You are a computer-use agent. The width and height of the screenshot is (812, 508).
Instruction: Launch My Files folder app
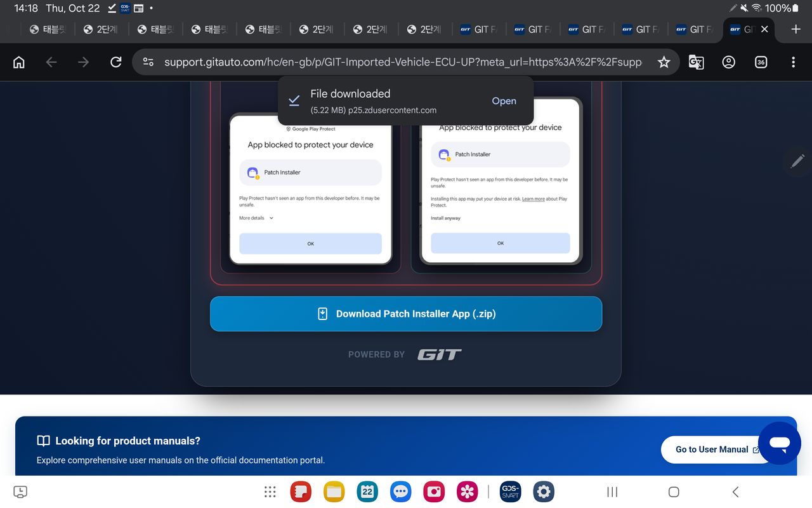[334, 491]
